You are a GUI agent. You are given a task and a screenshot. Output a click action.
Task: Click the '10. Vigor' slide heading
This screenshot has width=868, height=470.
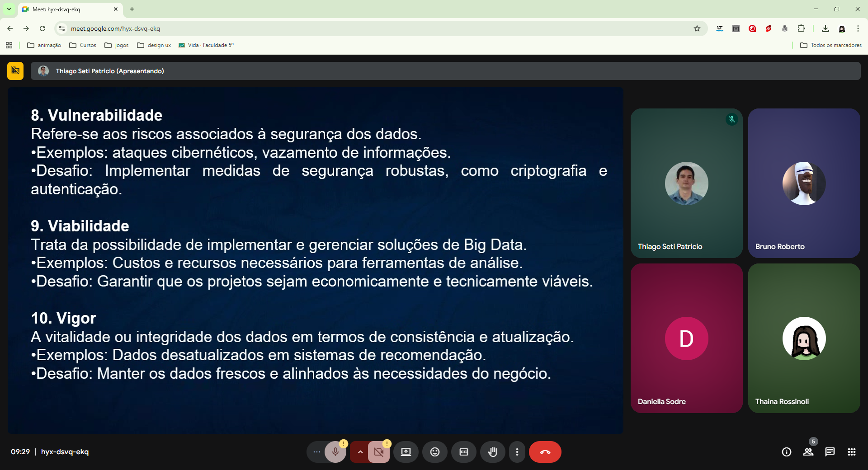(x=64, y=318)
